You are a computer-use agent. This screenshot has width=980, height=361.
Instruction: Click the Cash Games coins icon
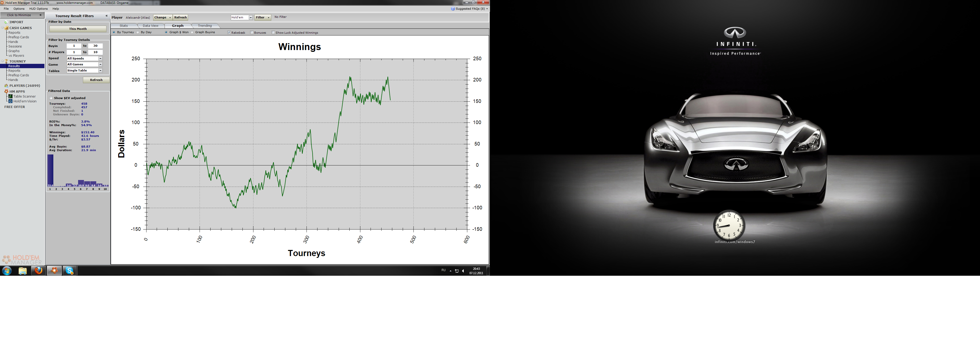pyautogui.click(x=6, y=28)
